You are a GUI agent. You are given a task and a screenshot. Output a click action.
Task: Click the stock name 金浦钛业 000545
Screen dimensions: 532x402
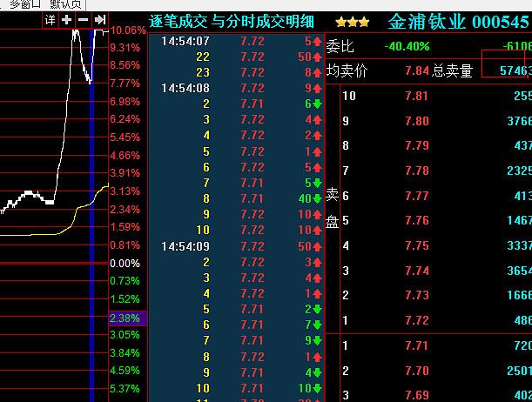(x=458, y=22)
